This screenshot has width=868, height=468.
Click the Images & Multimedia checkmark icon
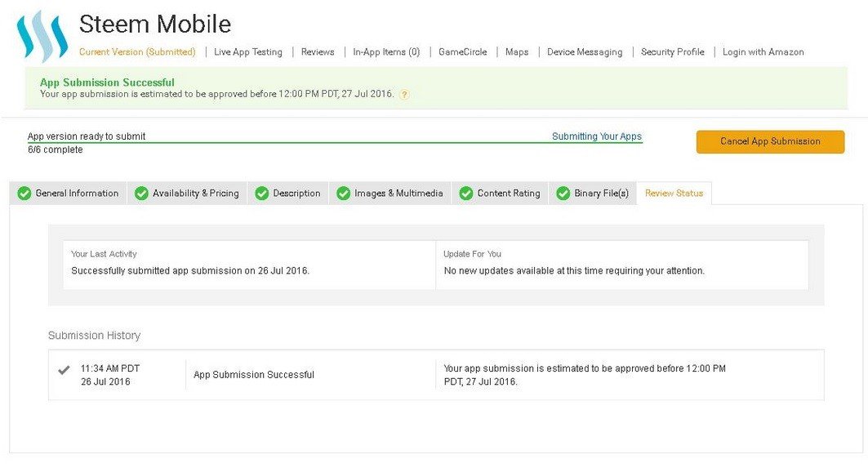tap(343, 194)
